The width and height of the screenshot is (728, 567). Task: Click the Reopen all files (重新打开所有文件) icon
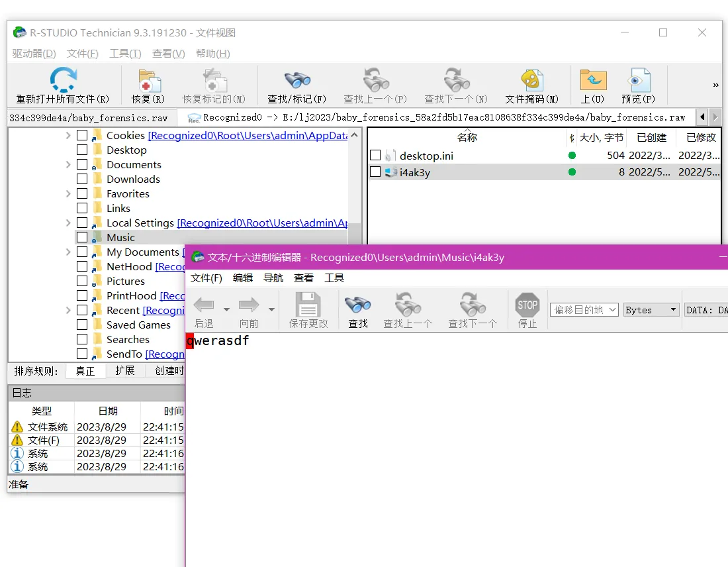click(63, 80)
